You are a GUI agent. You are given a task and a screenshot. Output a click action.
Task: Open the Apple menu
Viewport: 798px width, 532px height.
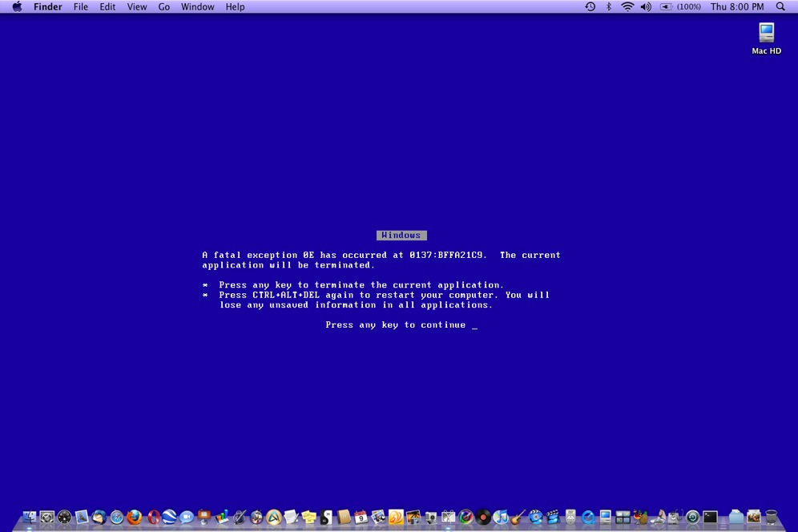18,6
